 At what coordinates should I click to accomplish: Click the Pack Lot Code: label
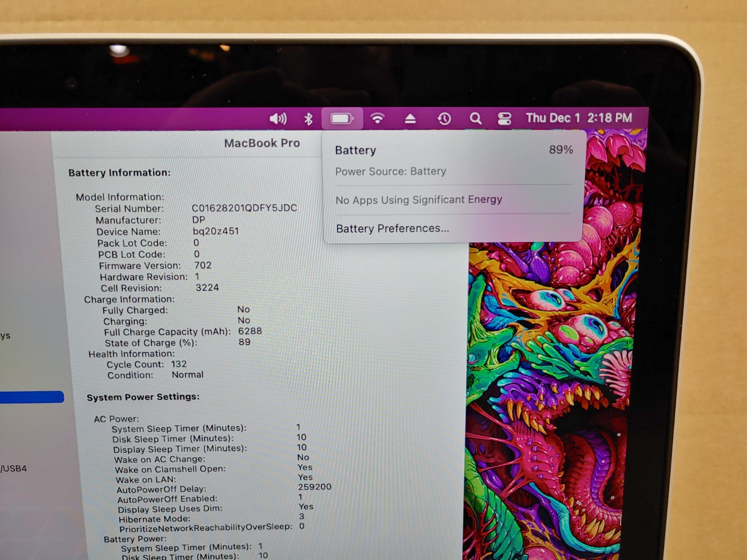tap(132, 243)
